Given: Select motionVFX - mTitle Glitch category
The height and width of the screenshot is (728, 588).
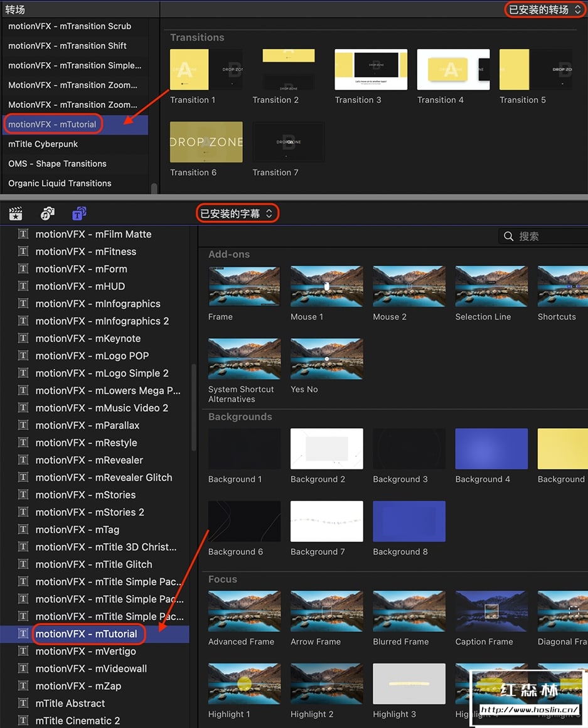Looking at the screenshot, I should click(94, 564).
